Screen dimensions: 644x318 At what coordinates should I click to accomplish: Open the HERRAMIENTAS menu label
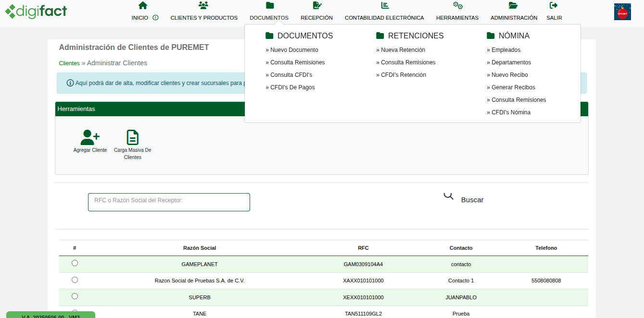[x=457, y=18]
